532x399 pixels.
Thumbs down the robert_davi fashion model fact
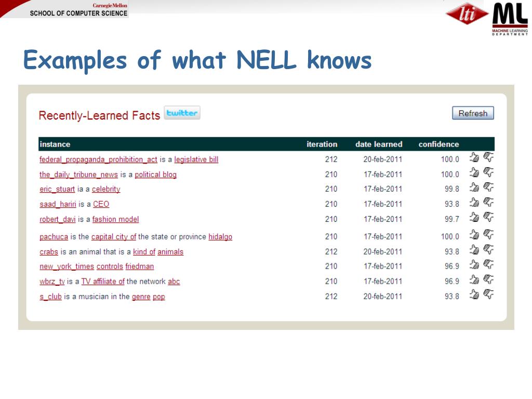tap(488, 217)
